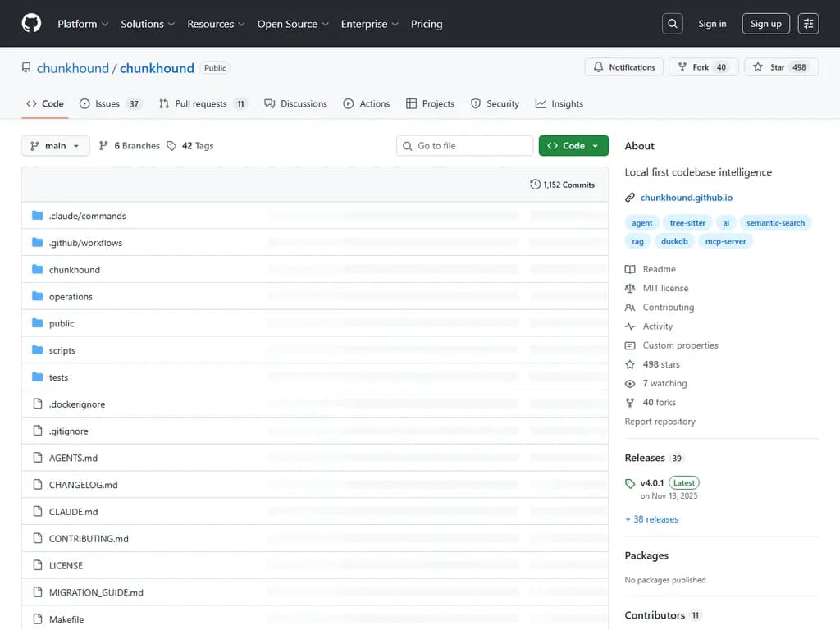Open the command palette icon near Sign up
The width and height of the screenshot is (840, 630).
[808, 23]
